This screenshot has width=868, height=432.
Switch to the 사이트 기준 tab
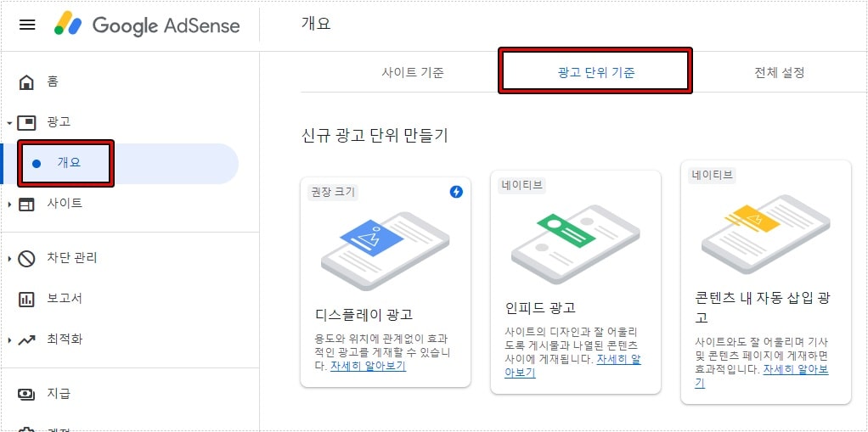pyautogui.click(x=413, y=72)
